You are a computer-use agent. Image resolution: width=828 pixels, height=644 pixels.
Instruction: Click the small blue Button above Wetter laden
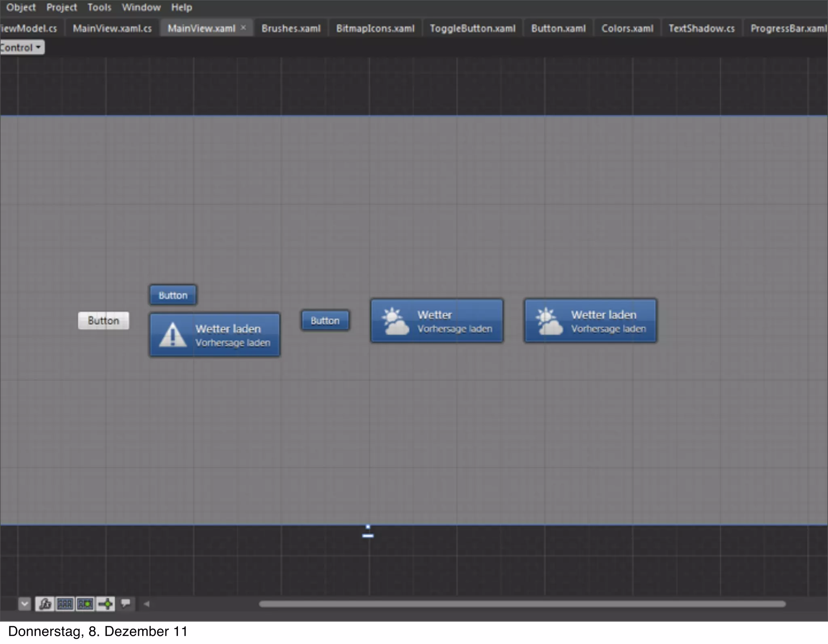tap(173, 295)
